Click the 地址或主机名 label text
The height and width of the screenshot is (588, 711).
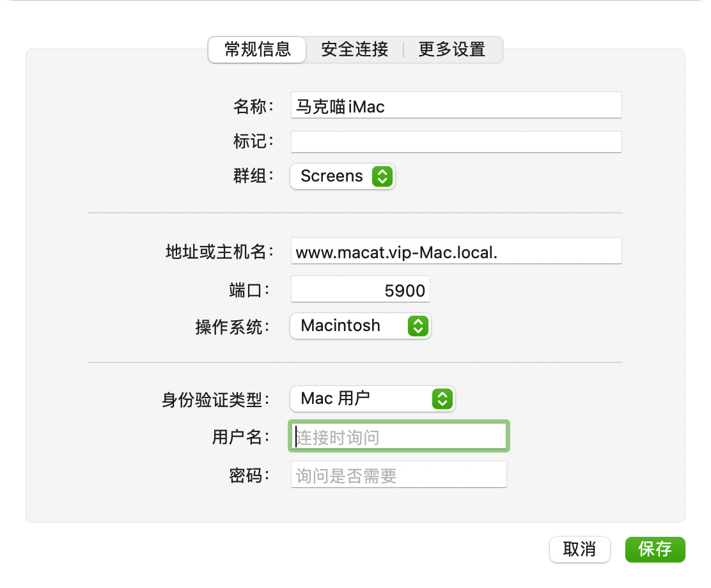coord(219,252)
